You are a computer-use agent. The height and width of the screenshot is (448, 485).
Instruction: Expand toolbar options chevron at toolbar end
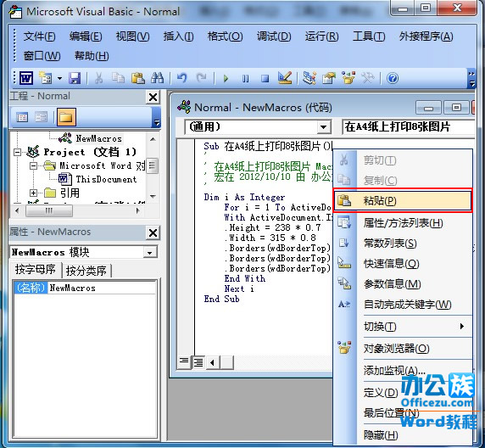pos(471,79)
